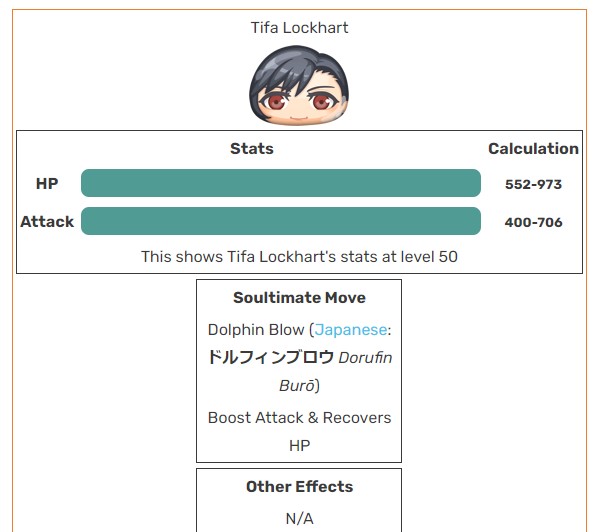Select the teal HP stat bar
The image size is (609, 532).
[281, 183]
